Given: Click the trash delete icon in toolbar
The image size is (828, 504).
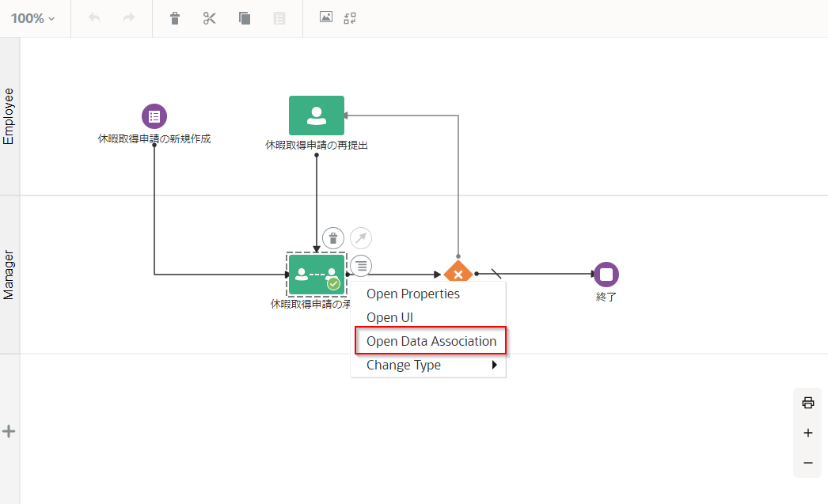Looking at the screenshot, I should click(x=176, y=18).
